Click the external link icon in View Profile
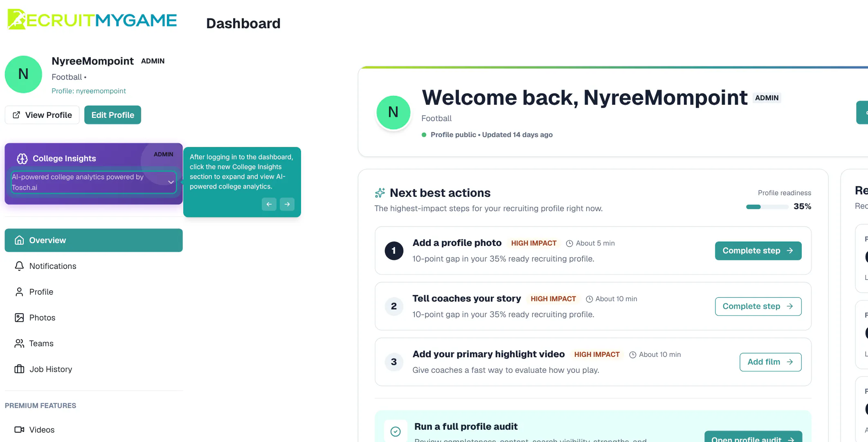This screenshot has width=868, height=442. (x=16, y=115)
